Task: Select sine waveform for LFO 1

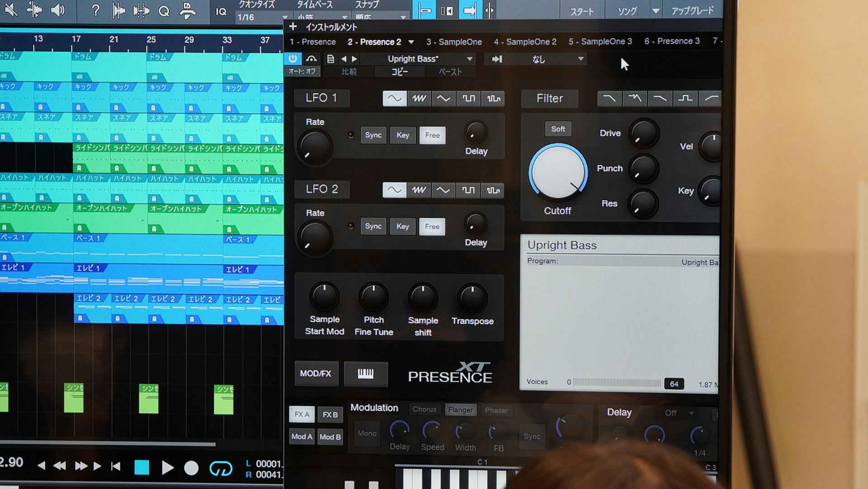Action: point(394,98)
